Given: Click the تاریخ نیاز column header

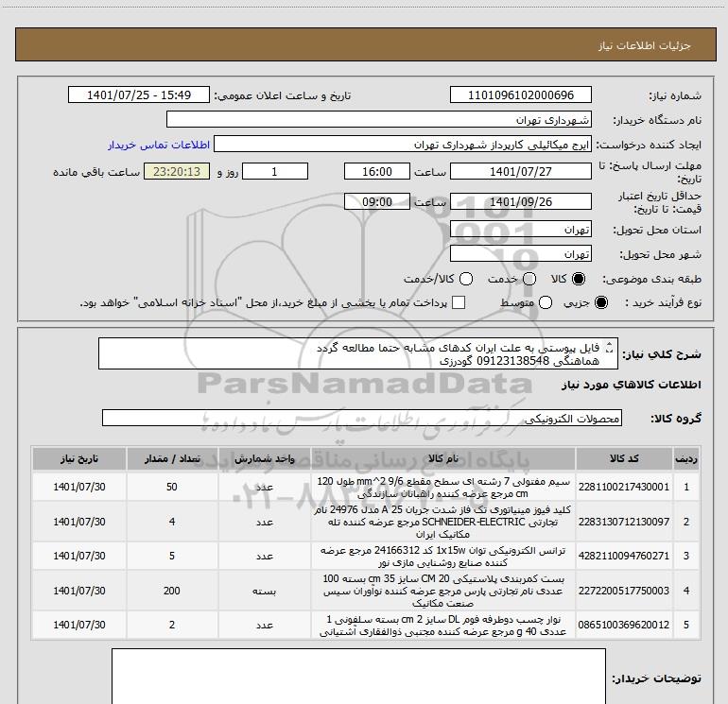Looking at the screenshot, I should (78, 458).
